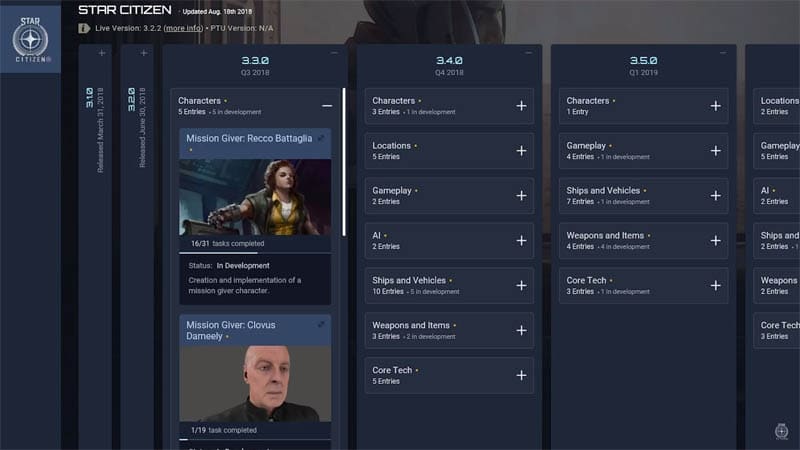Image resolution: width=800 pixels, height=450 pixels.
Task: Expand 3.4.0 Core Tech section
Action: pos(521,375)
